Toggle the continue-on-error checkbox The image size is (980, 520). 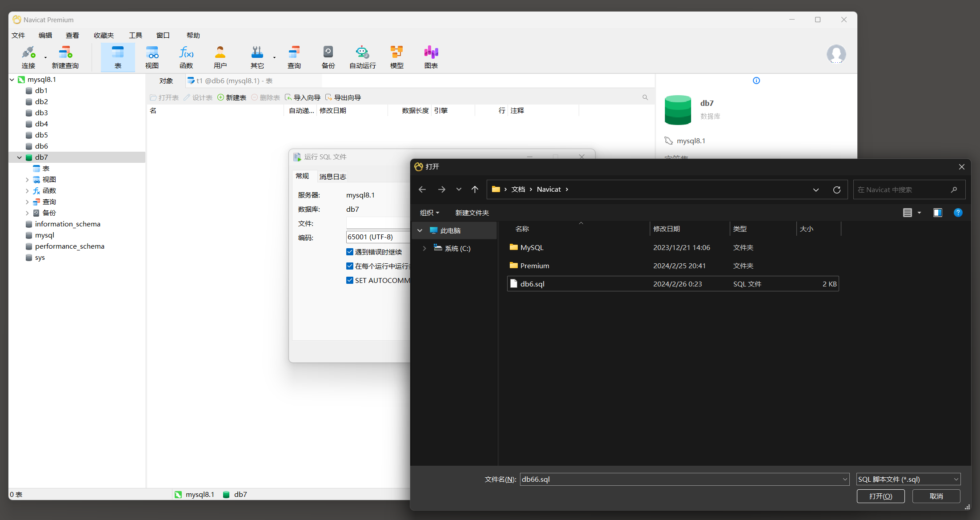(350, 252)
